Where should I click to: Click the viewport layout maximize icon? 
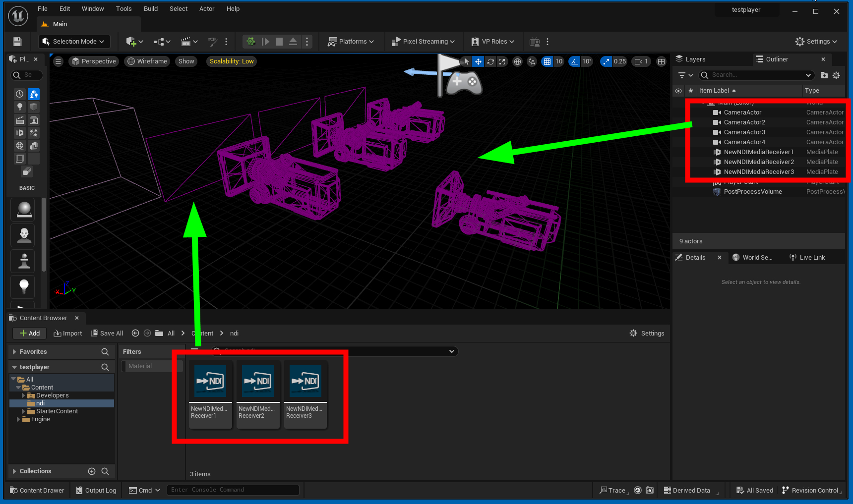(x=661, y=61)
